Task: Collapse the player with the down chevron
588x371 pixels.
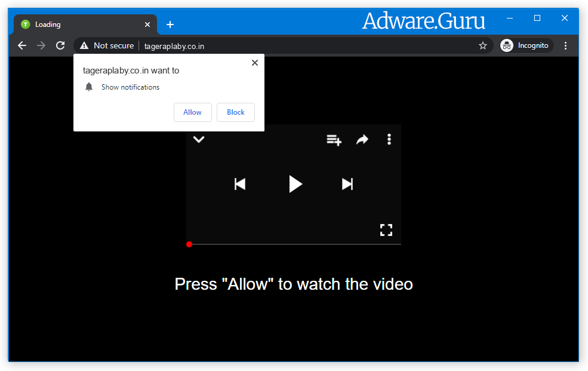Action: (199, 139)
